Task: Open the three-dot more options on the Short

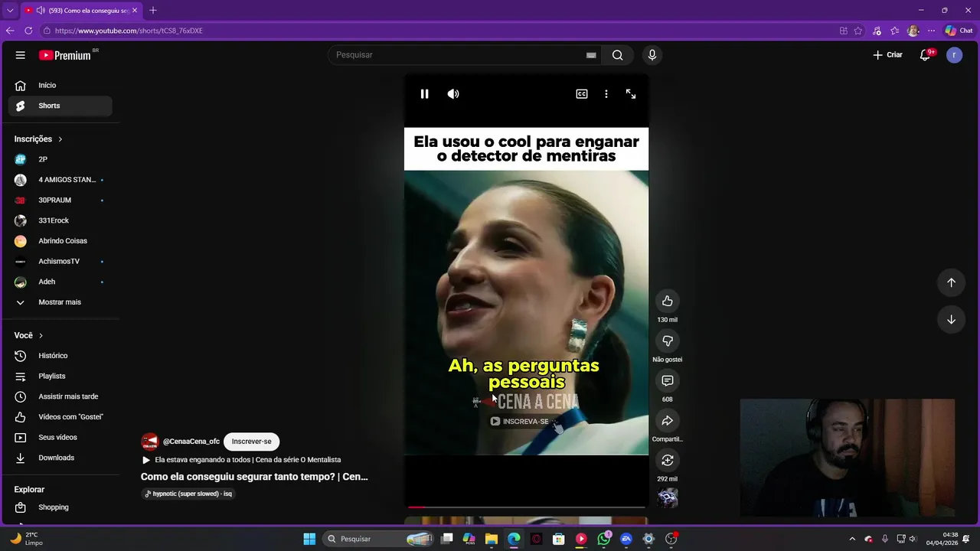Action: click(606, 94)
